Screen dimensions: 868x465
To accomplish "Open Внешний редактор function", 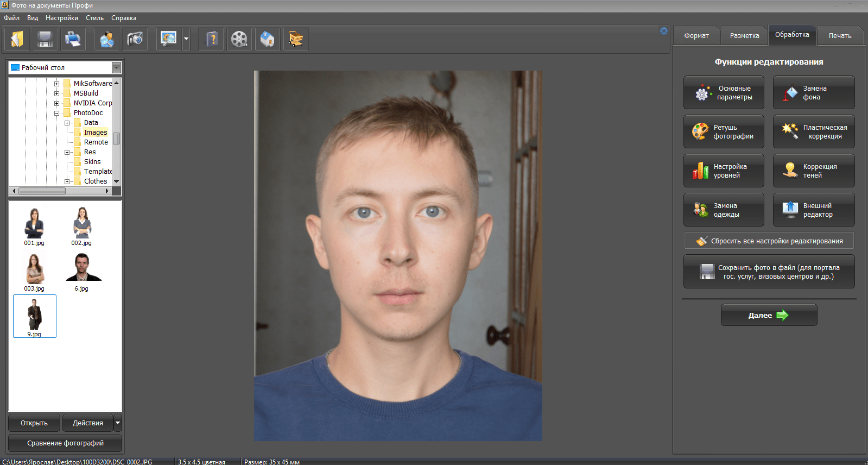I will click(x=814, y=210).
